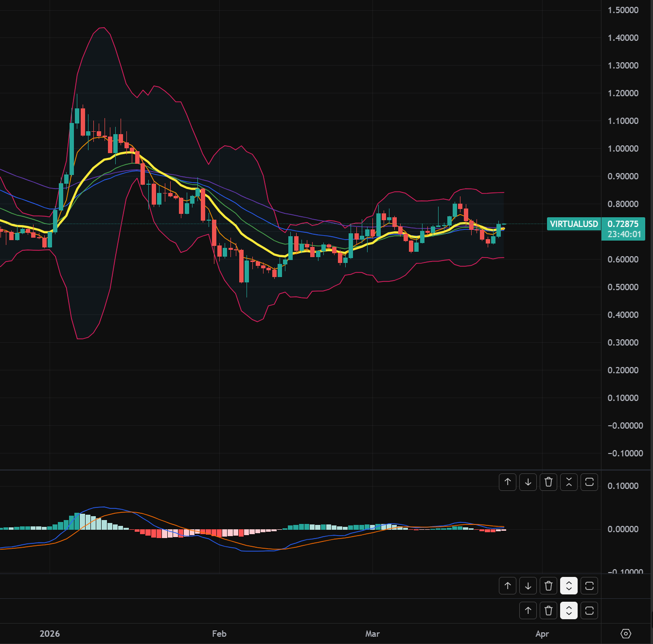Maximize the MACD pane
The width and height of the screenshot is (653, 644).
589,482
